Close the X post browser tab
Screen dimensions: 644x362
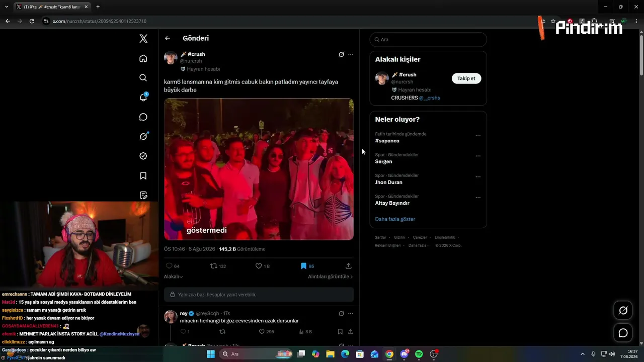[86, 7]
